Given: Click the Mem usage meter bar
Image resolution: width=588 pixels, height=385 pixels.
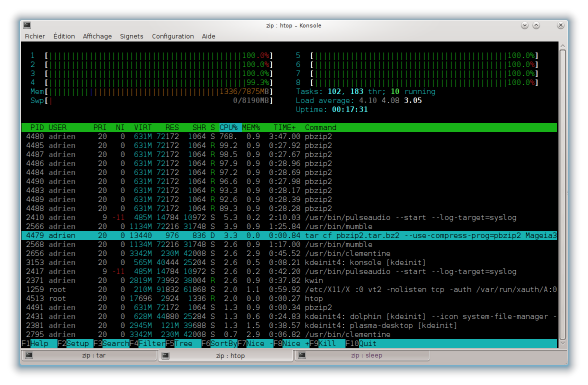Looking at the screenshot, I should click(151, 91).
